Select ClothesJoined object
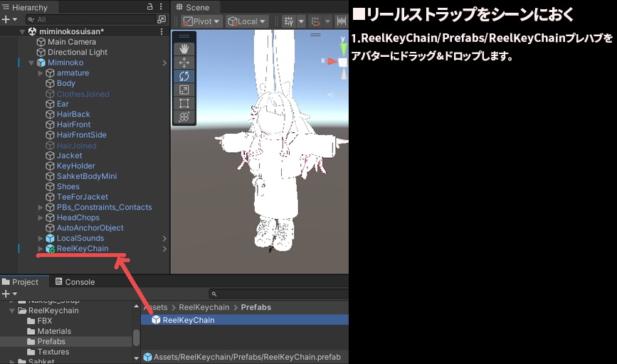The image size is (617, 364). pyautogui.click(x=83, y=94)
